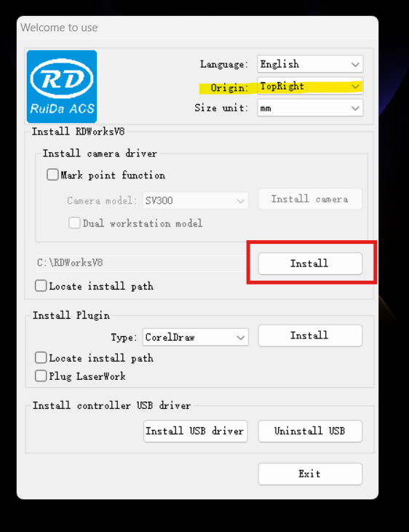Check Locate install path under Install Plugin
This screenshot has height=532, width=409.
(x=41, y=357)
